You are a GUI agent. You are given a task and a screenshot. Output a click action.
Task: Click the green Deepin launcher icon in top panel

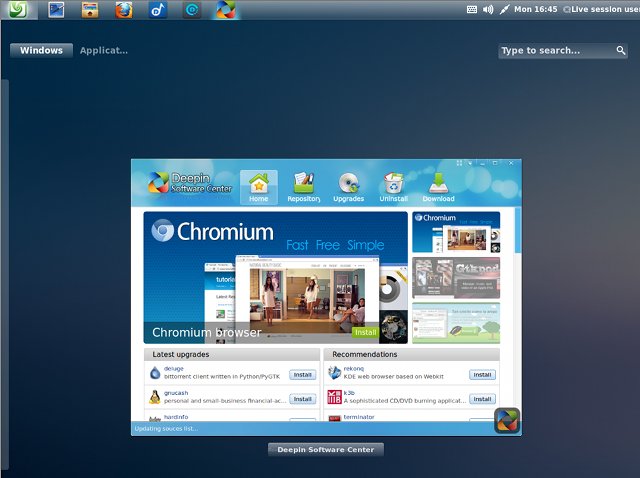(x=18, y=9)
